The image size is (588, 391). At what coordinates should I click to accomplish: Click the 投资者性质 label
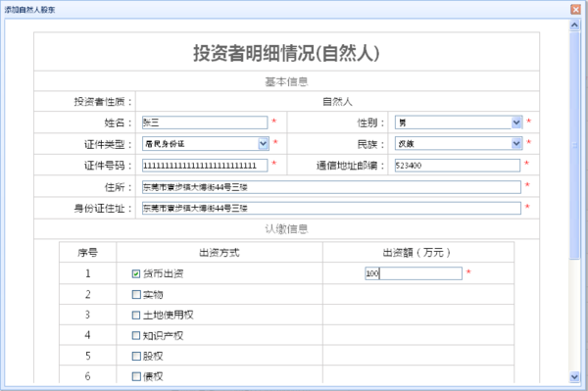coord(102,102)
